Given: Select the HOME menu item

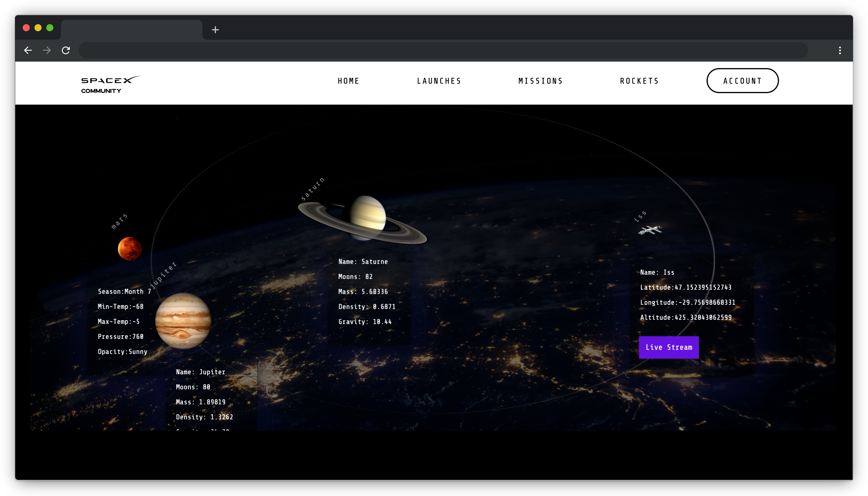Looking at the screenshot, I should pyautogui.click(x=349, y=80).
